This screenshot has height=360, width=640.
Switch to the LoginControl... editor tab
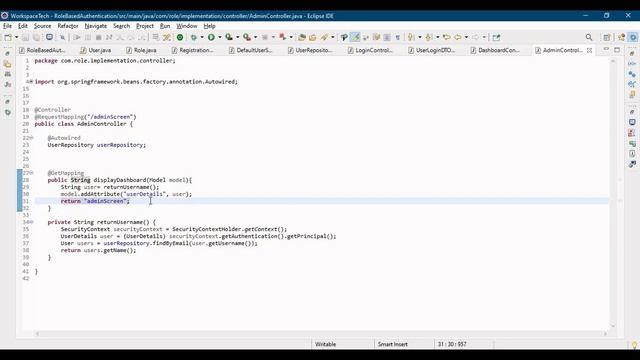(370, 50)
